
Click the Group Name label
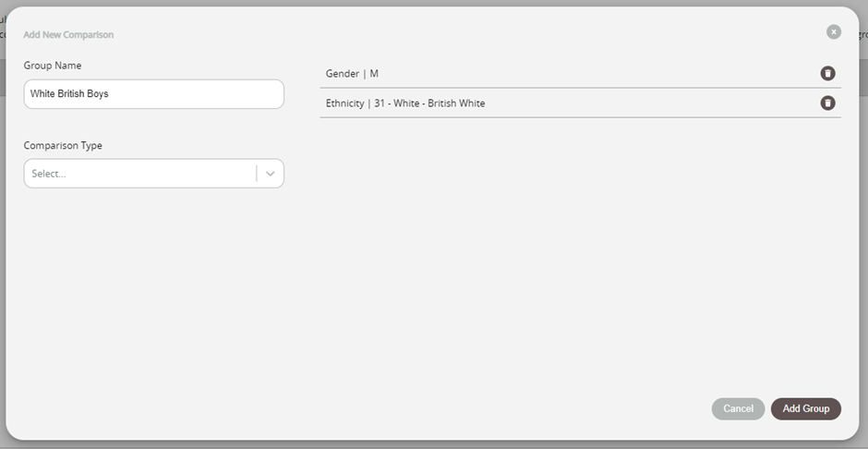[53, 66]
